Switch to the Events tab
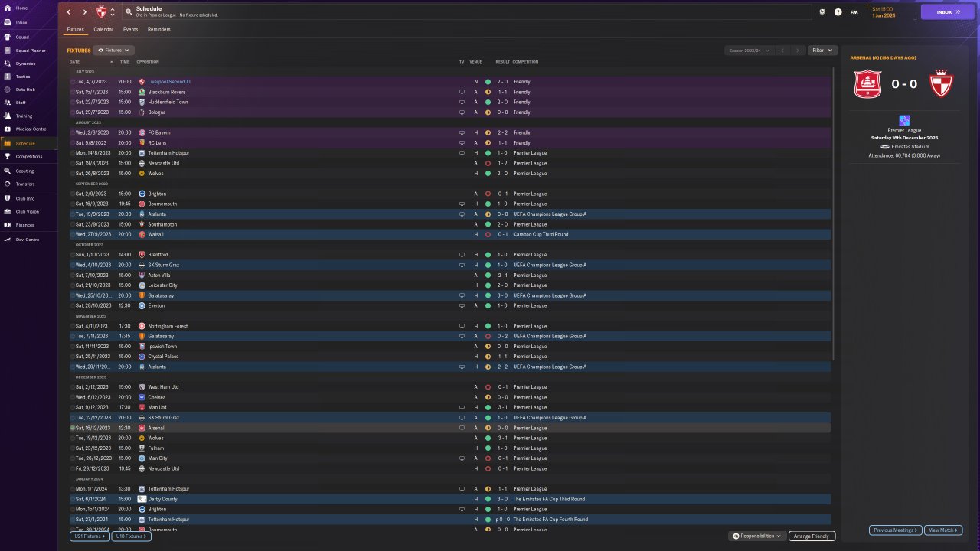The height and width of the screenshot is (551, 980). coord(130,29)
